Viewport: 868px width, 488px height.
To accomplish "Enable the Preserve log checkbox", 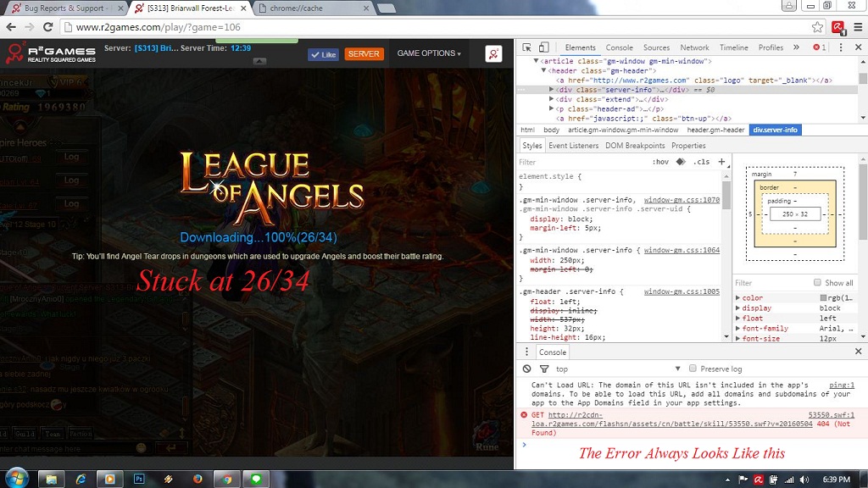I will [693, 369].
